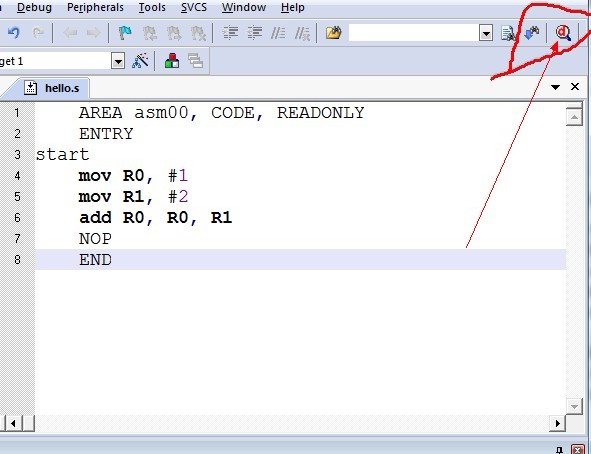Open the SVCS menu
The image size is (591, 454).
point(194,7)
